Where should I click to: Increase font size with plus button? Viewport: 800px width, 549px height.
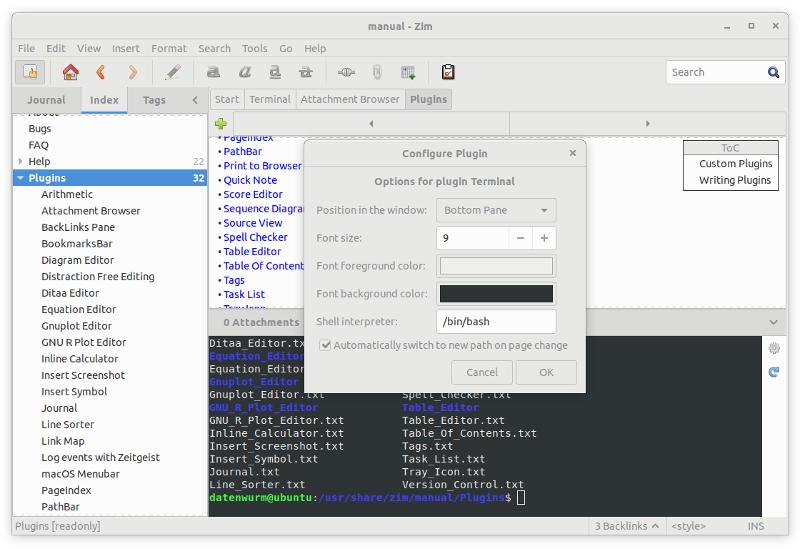click(544, 238)
